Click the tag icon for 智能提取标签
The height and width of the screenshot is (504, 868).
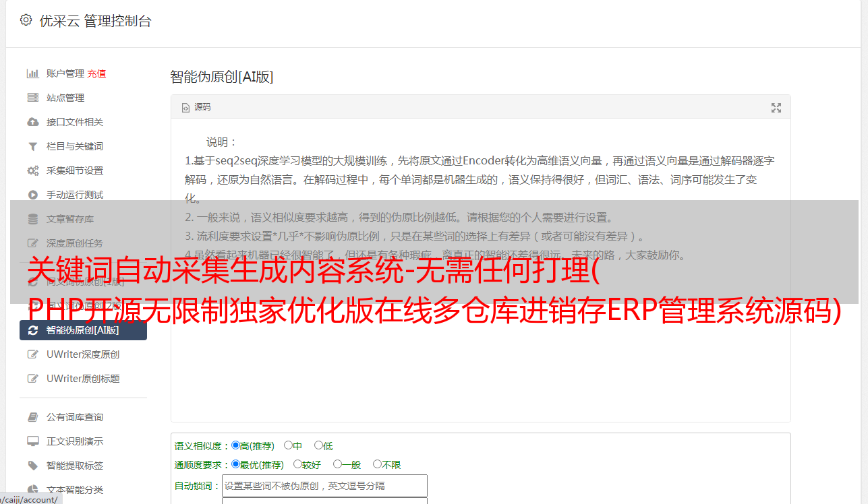pos(32,466)
